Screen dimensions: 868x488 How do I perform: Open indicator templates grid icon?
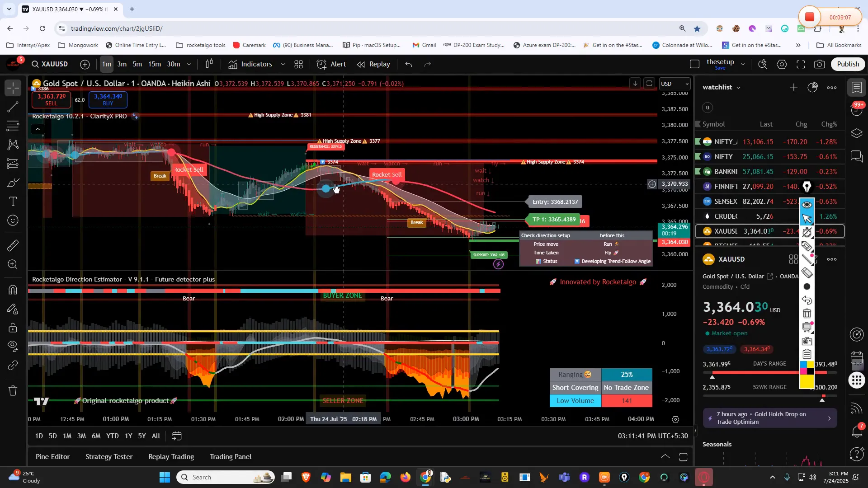click(299, 64)
